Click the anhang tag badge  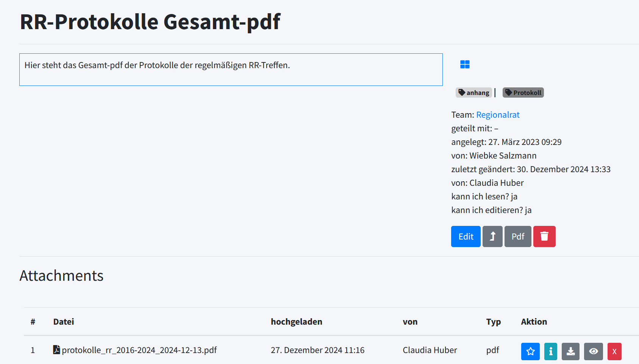tap(473, 93)
